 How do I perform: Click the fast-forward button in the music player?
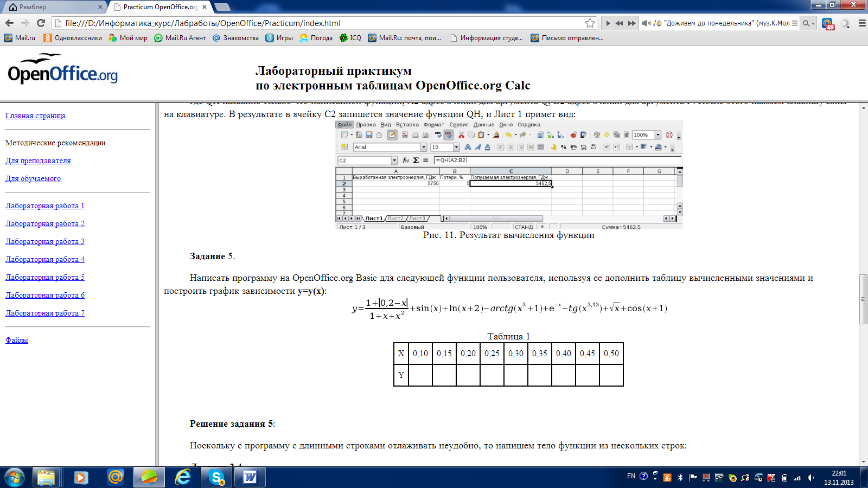(631, 23)
